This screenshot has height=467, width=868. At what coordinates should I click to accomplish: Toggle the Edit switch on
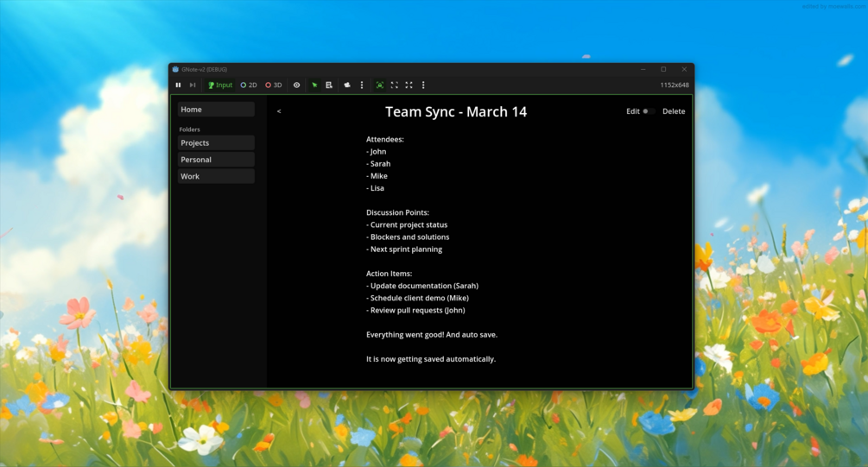click(649, 111)
